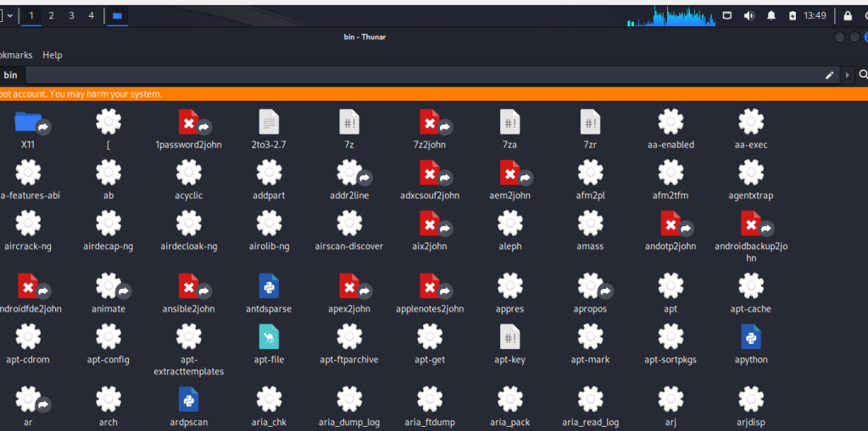Select the airscan-discover file name
Viewport: 868px width, 431px height.
pyautogui.click(x=349, y=246)
